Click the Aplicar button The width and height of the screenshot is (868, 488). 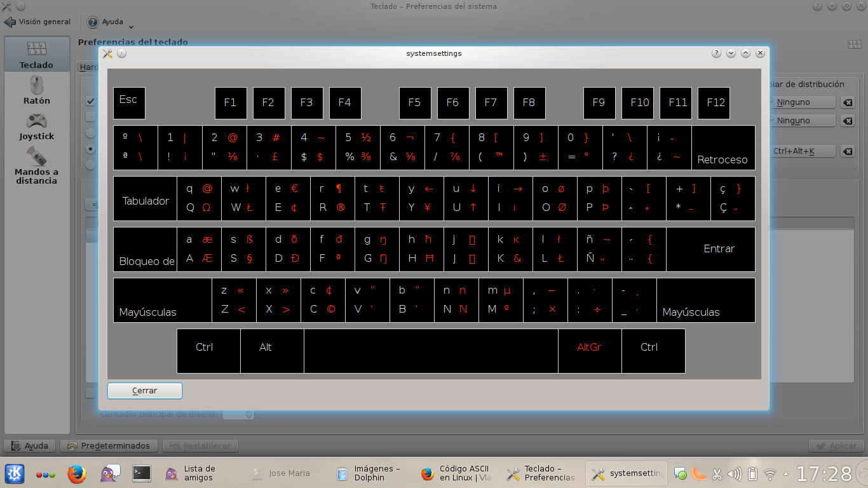coord(836,445)
